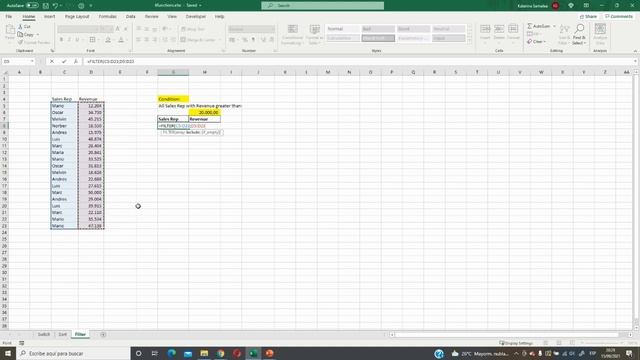Click the AutoSum button
Screen dimensions: 640x360
point(539,26)
